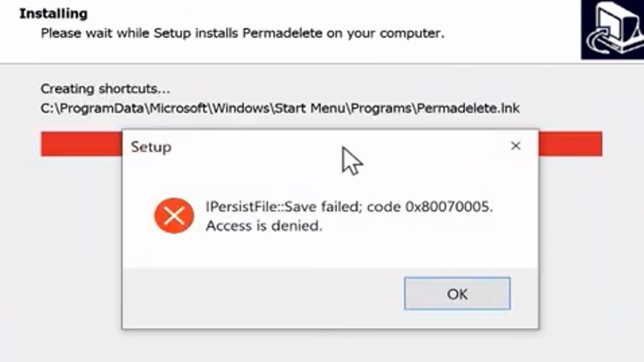The width and height of the screenshot is (644, 362).
Task: Close the Setup error dialog
Action: coord(515,146)
